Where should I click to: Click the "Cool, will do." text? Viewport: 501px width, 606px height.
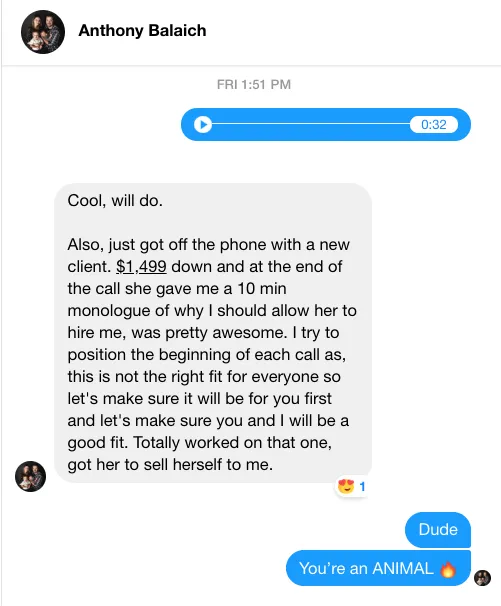(x=115, y=201)
